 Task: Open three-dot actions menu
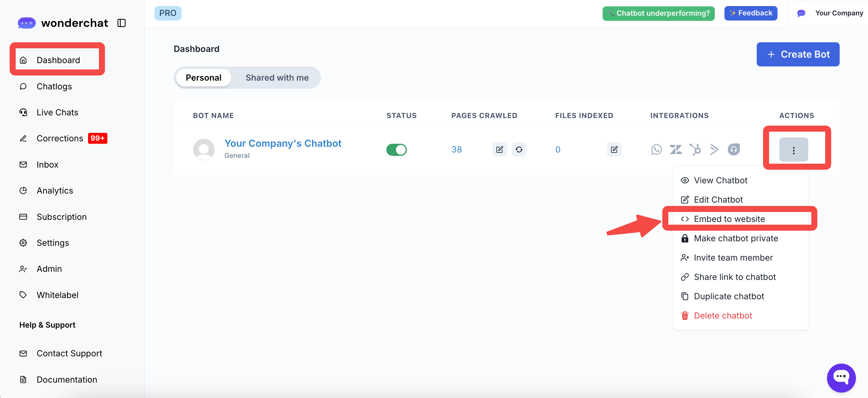coord(793,150)
